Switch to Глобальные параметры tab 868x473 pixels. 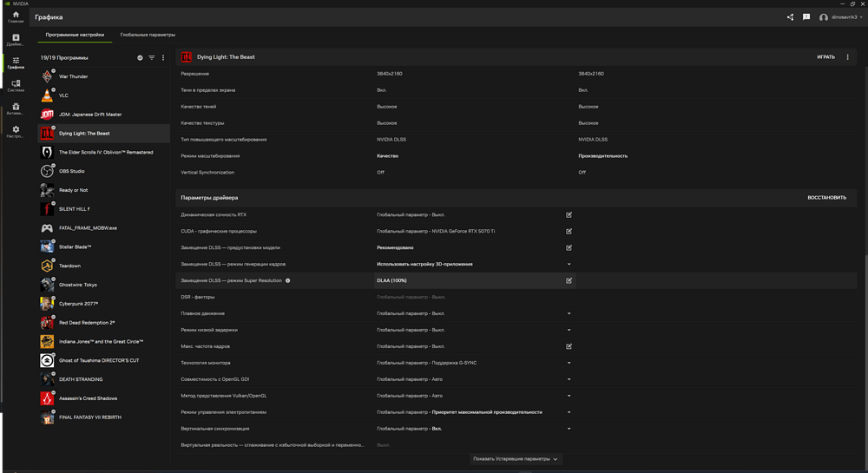point(148,35)
